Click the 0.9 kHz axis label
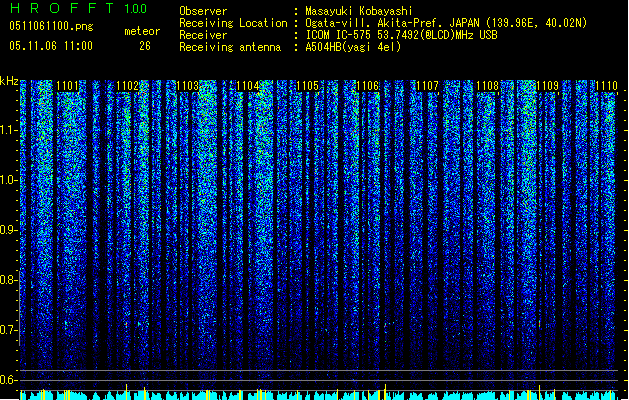The width and height of the screenshot is (629, 400). coord(8,230)
